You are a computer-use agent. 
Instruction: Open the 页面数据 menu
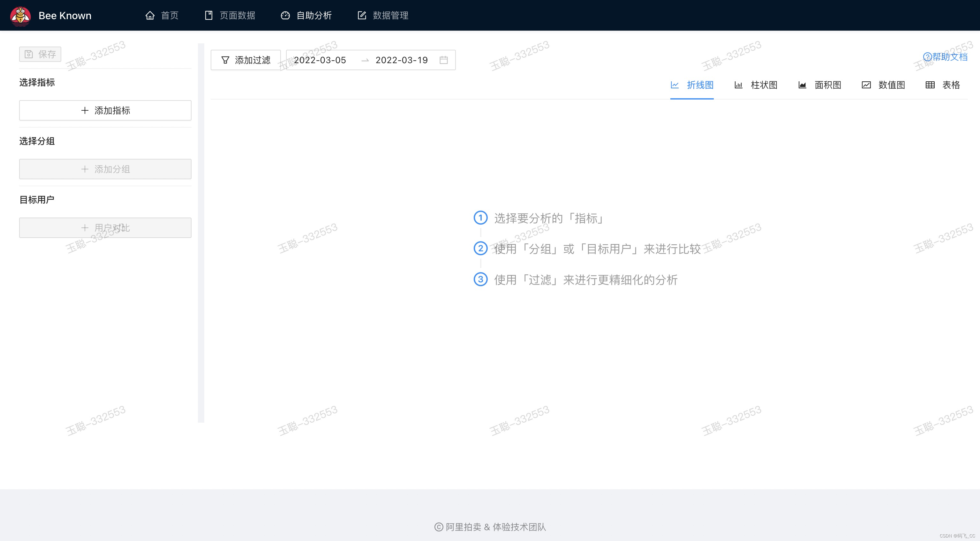[x=230, y=16]
